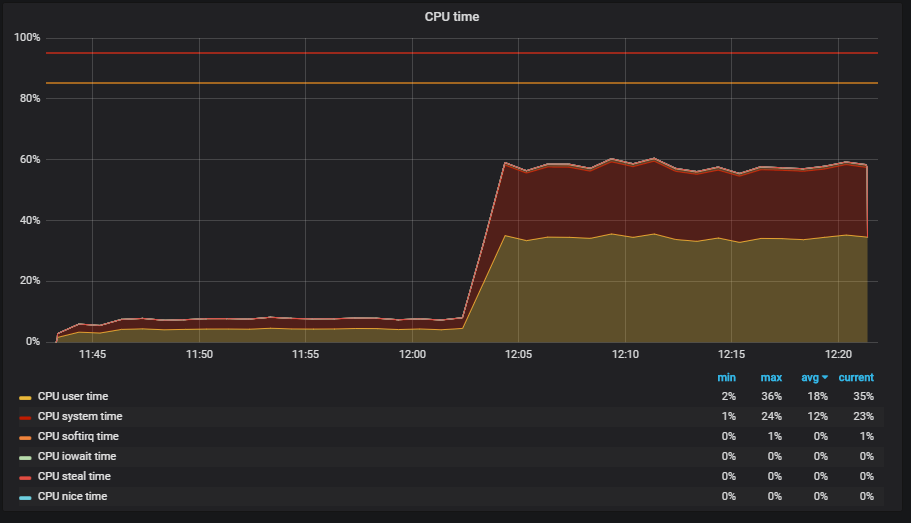The image size is (911, 523).
Task: Sort the legend by min column
Action: coord(726,378)
